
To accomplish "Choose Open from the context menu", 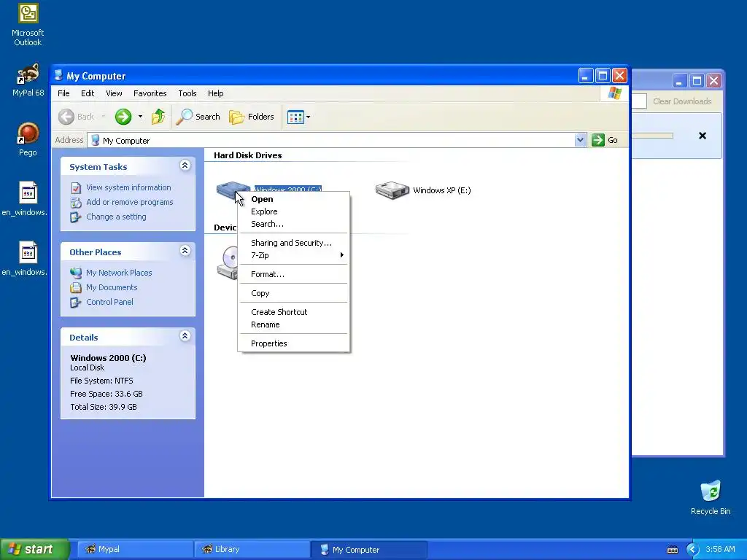I will click(293, 199).
